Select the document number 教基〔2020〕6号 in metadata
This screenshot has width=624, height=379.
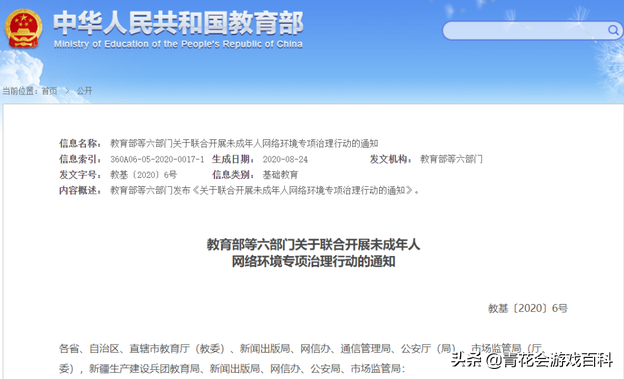[144, 175]
